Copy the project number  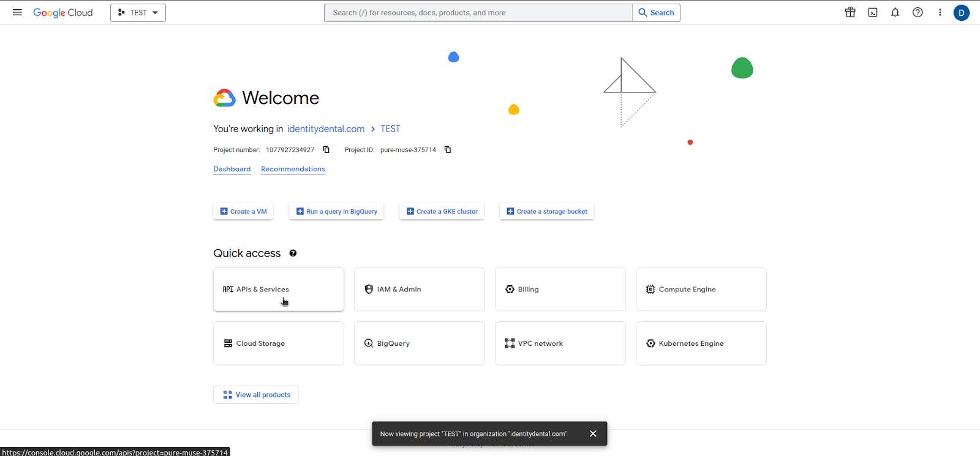point(326,149)
